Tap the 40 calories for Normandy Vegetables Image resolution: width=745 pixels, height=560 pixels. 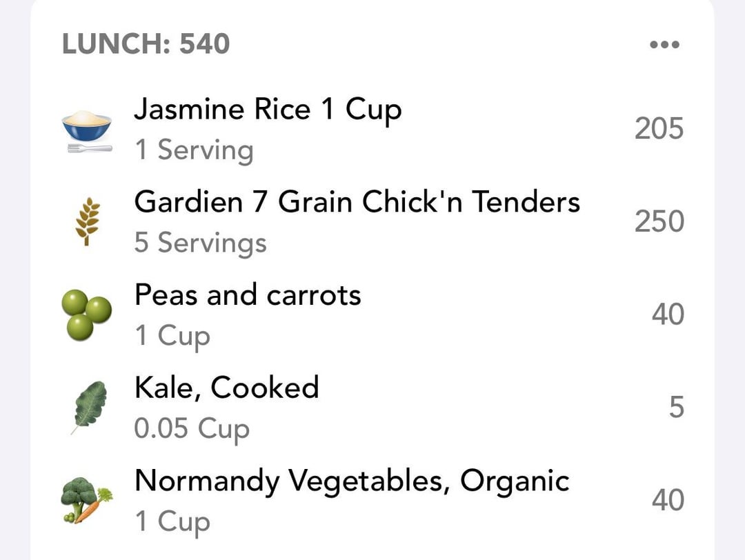click(667, 500)
